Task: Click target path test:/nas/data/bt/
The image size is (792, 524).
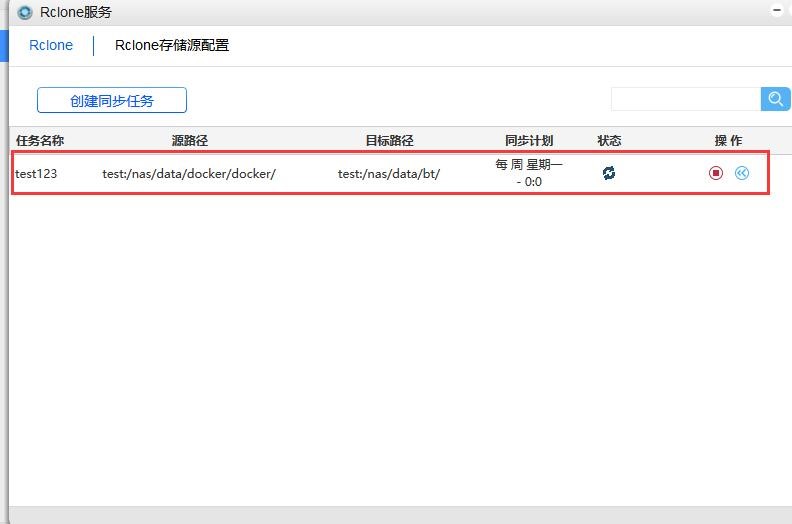Action: [389, 174]
